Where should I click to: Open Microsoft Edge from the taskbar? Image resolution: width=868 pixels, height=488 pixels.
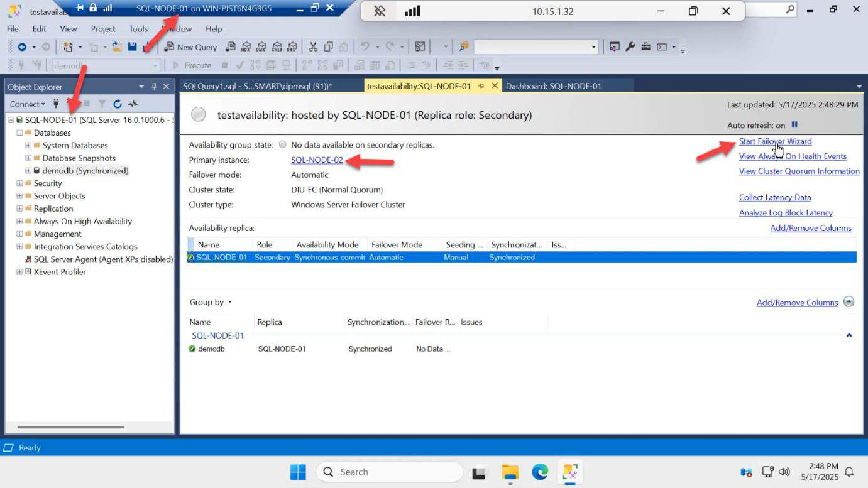tap(540, 472)
